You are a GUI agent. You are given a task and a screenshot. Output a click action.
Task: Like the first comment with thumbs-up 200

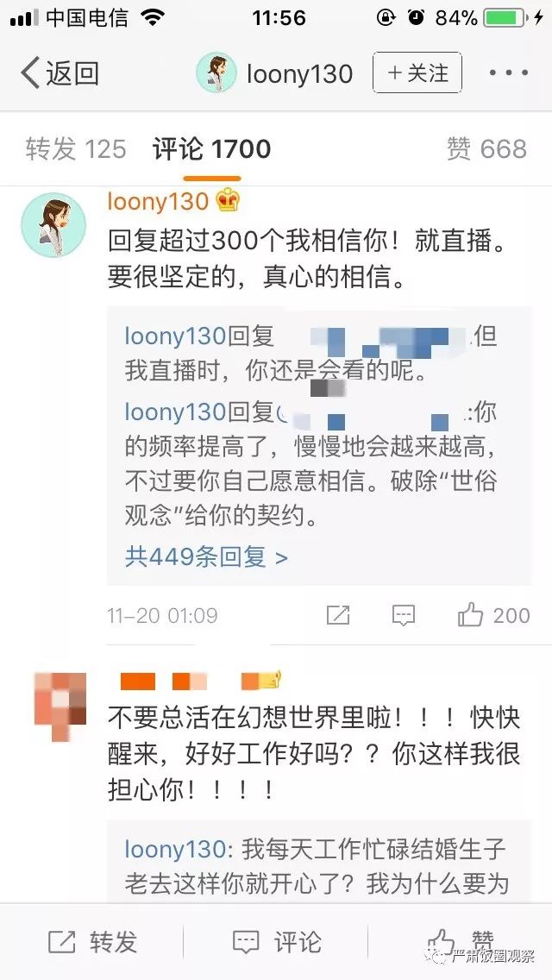[x=493, y=616]
